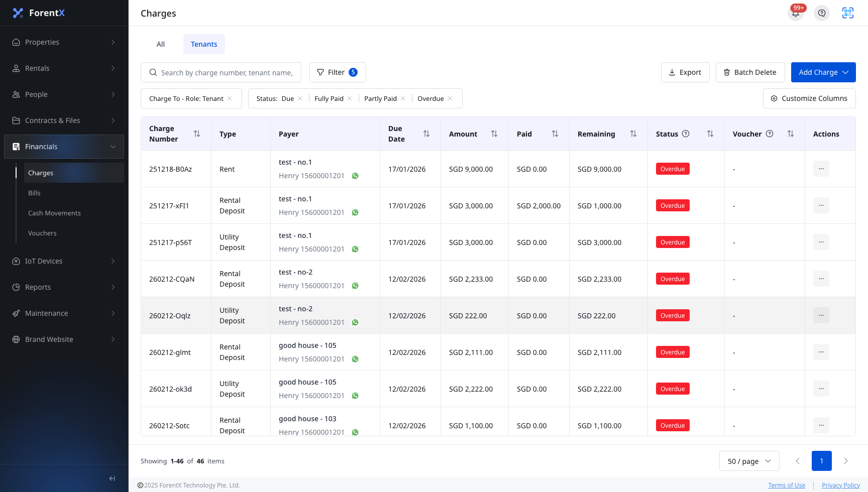Remove the Charge To Role Tenant filter
Screen dimensions: 868x492
point(230,98)
